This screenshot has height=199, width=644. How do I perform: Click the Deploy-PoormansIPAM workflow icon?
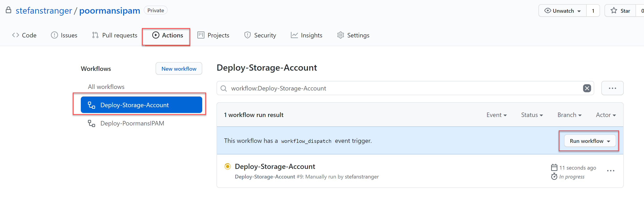click(x=92, y=123)
